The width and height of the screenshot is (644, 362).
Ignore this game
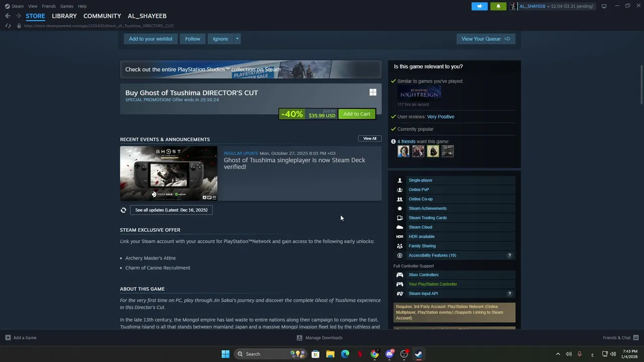coord(220,39)
